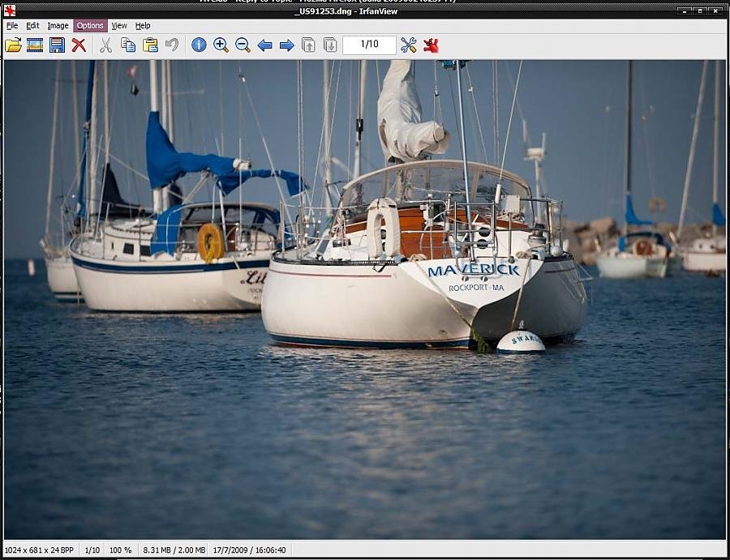
Task: Open the Slideshow filmstrip icon
Action: pyautogui.click(x=35, y=45)
